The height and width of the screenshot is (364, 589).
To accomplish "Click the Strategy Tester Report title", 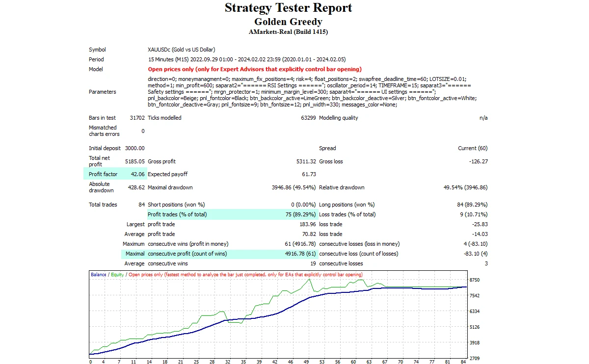I will pos(288,8).
